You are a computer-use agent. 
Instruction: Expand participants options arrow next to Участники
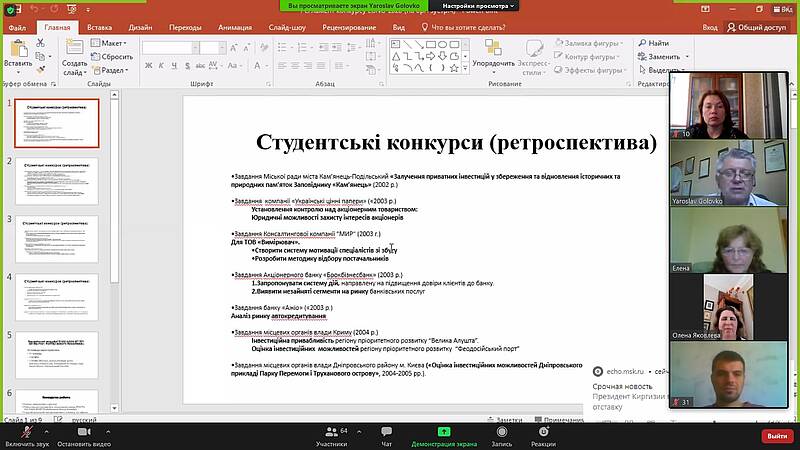pyautogui.click(x=359, y=432)
